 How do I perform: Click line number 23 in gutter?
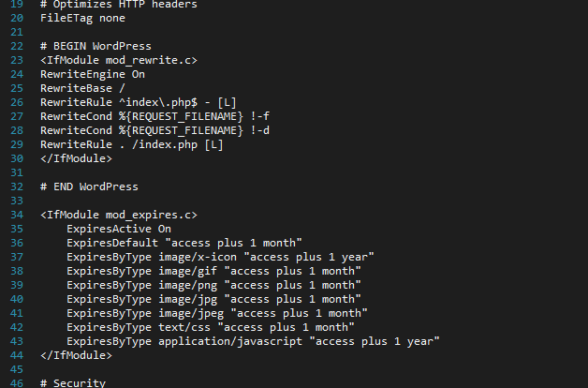(x=17, y=60)
